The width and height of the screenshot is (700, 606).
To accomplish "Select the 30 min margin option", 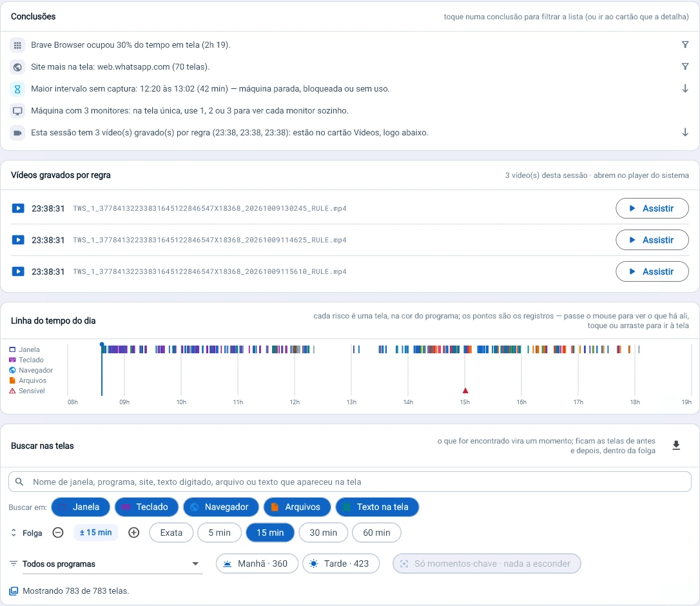I will (323, 533).
